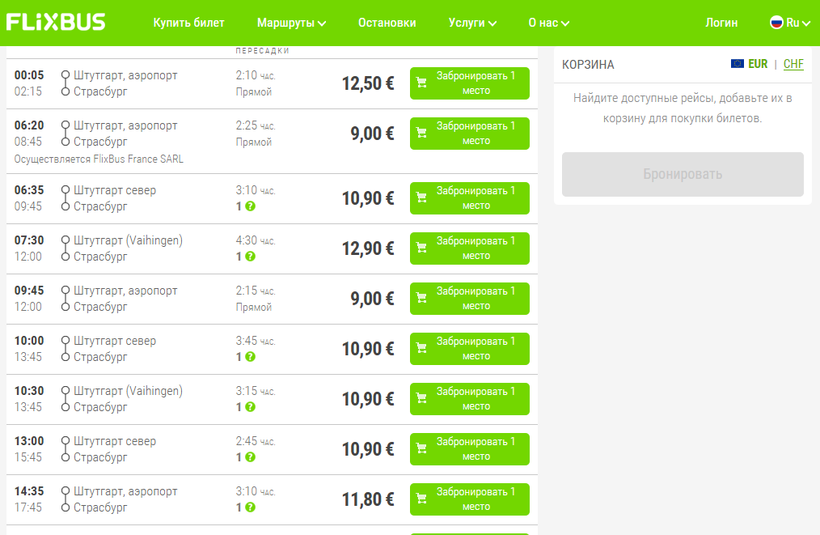
Task: Click transfer info icon on 10:30 trip
Action: pyautogui.click(x=250, y=406)
